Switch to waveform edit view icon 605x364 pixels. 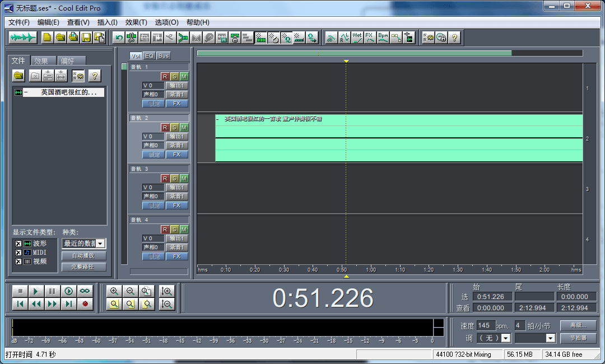(23, 38)
